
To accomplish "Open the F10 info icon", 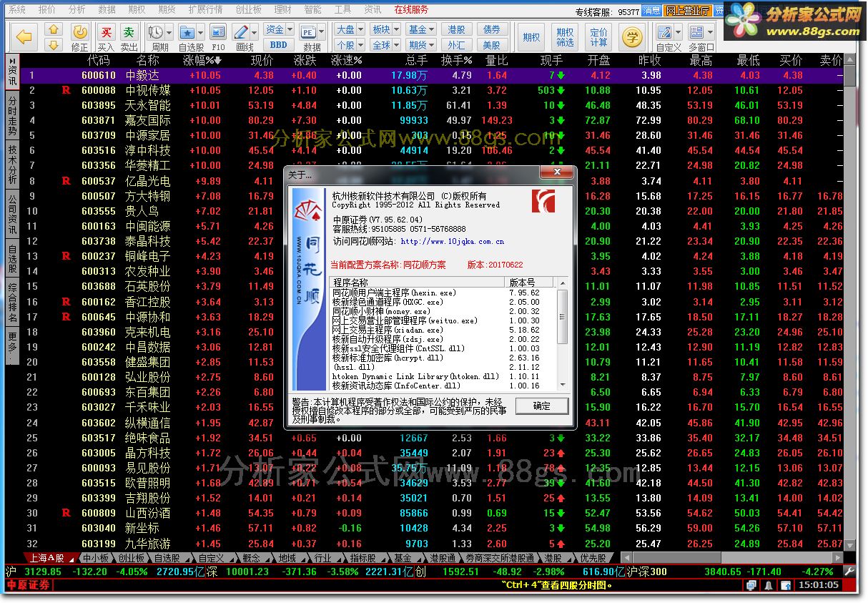I will tap(218, 32).
